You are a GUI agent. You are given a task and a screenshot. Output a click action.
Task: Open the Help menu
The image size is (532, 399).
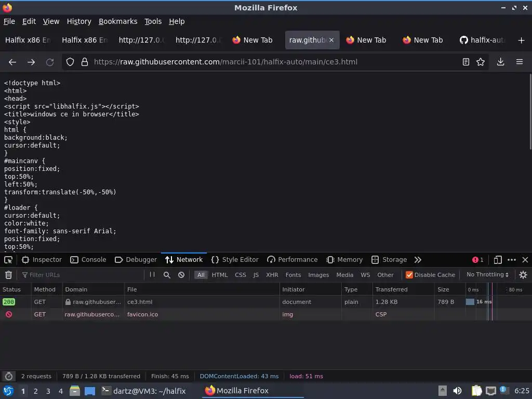click(x=177, y=21)
